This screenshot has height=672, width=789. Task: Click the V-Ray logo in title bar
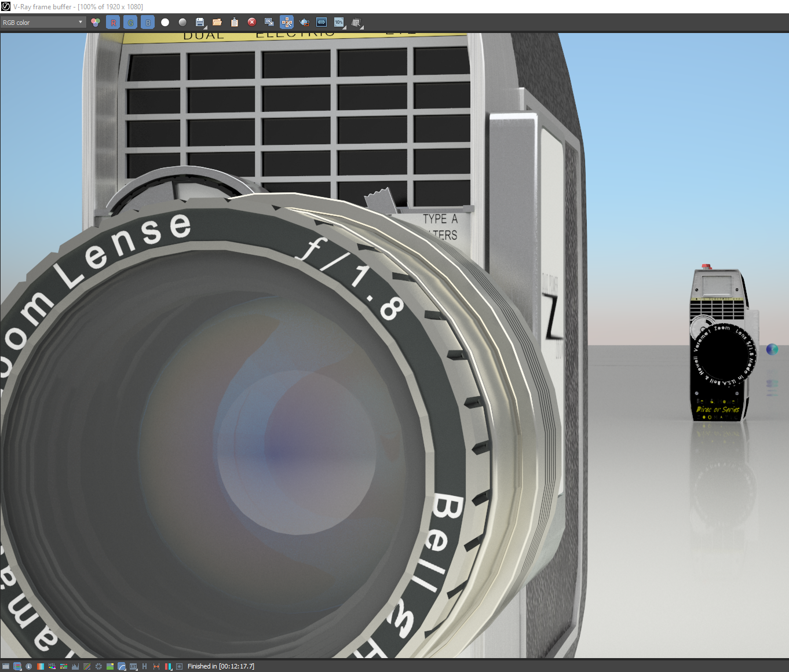(x=6, y=6)
